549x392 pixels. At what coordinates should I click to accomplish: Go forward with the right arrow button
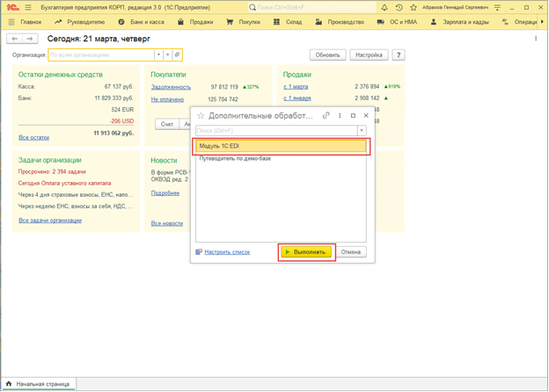click(30, 39)
